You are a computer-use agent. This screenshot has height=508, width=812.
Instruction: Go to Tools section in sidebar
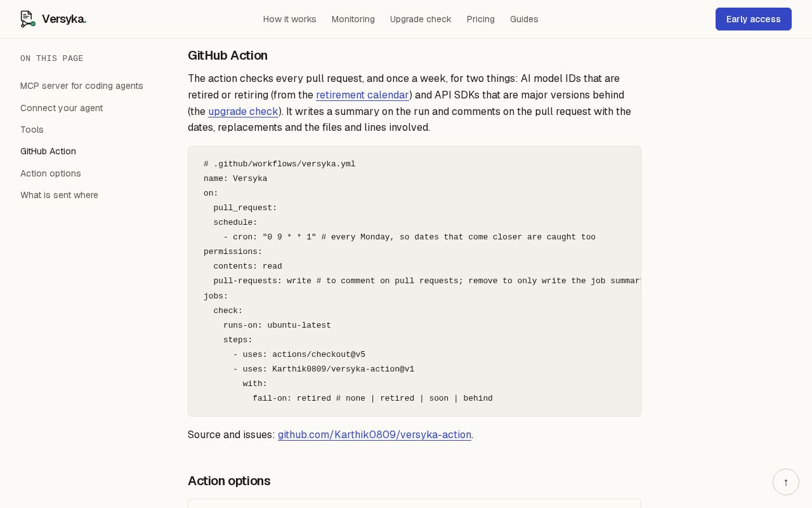[x=32, y=130]
